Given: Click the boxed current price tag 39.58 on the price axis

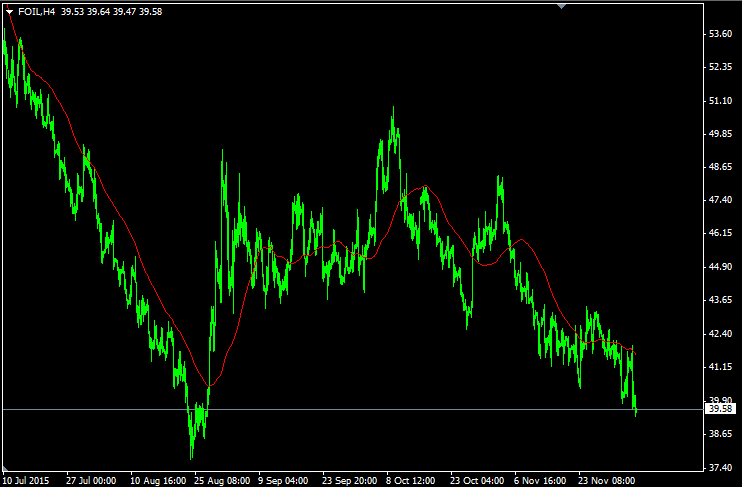Looking at the screenshot, I should [x=720, y=408].
